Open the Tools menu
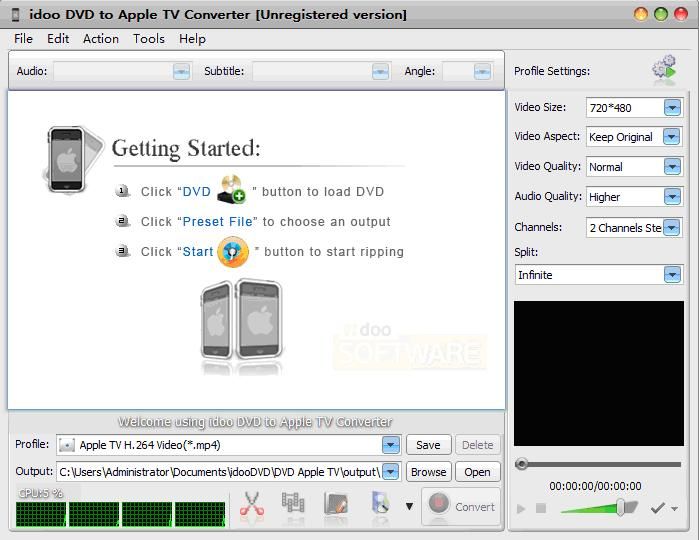The image size is (699, 540). pyautogui.click(x=148, y=39)
